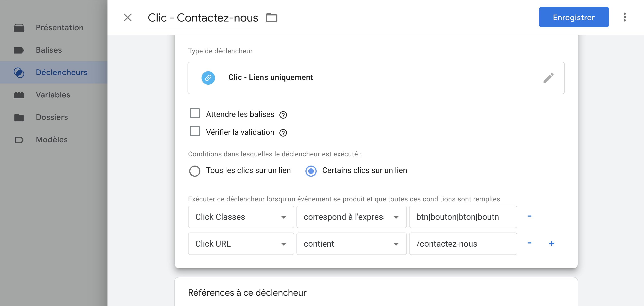Open help for Vérifier la validation
This screenshot has height=306, width=644.
pyautogui.click(x=283, y=133)
